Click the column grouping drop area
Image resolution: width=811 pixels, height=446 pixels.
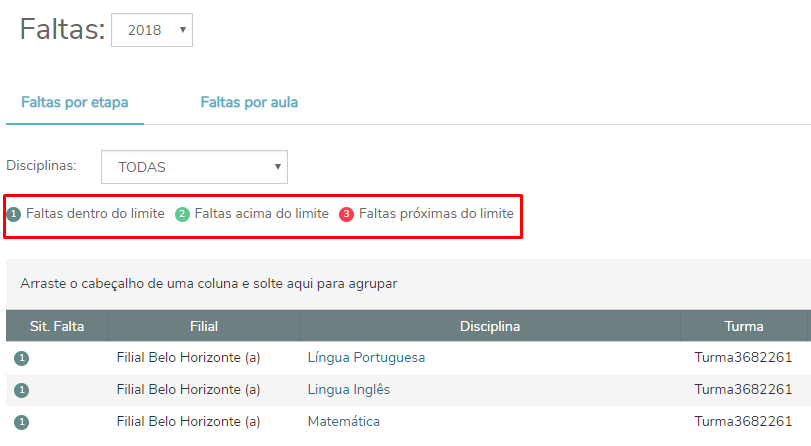click(400, 283)
